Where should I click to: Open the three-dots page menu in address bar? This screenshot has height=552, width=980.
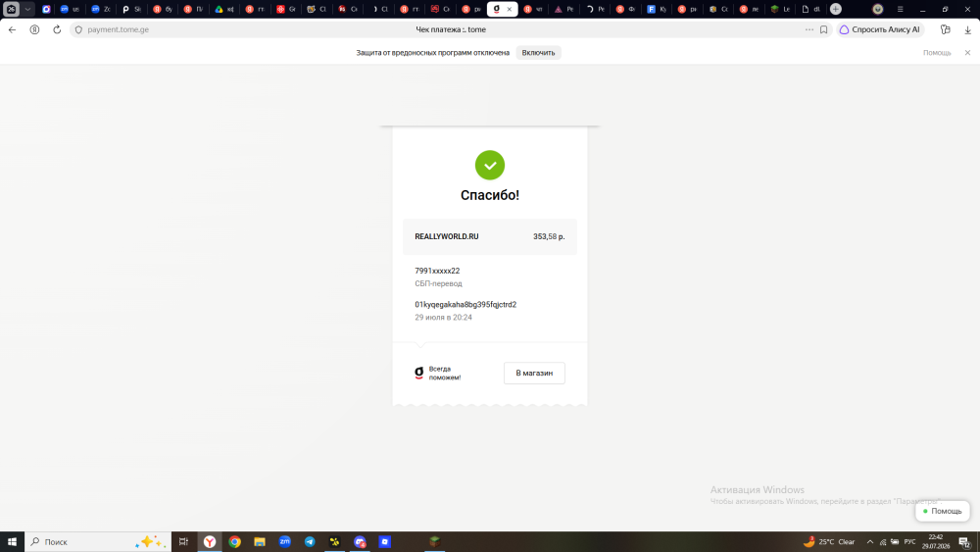coord(809,29)
